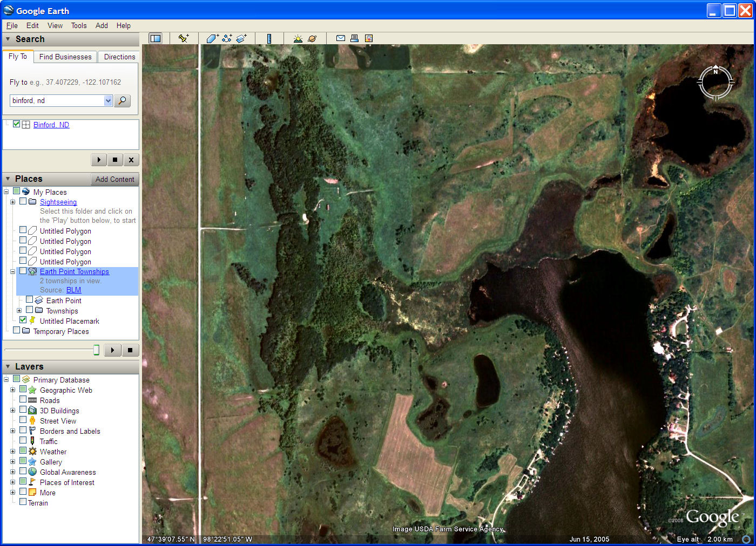The height and width of the screenshot is (546, 756).
Task: Toggle the sidebar panel icon in toolbar
Action: tap(156, 38)
